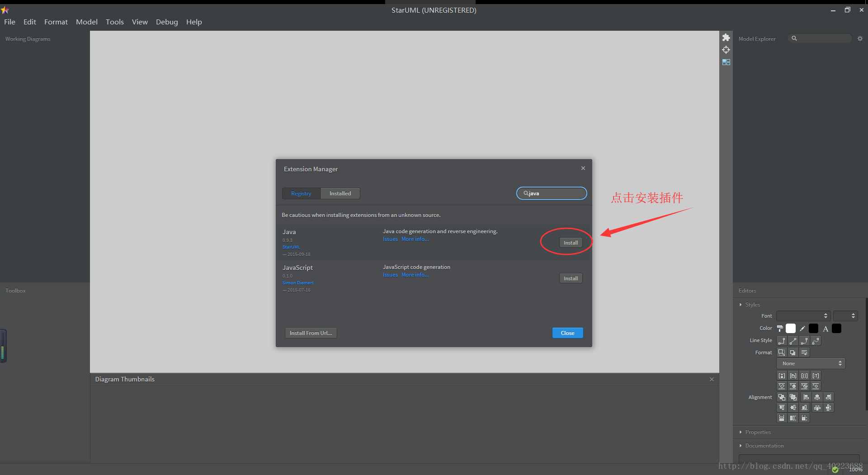The image size is (868, 475).
Task: Click the Model Explorer search field
Action: (x=820, y=38)
